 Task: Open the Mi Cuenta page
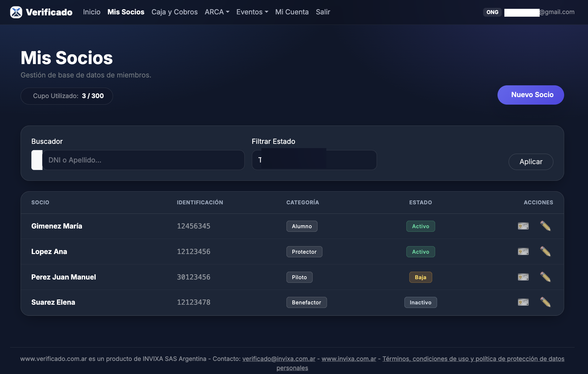coord(292,12)
